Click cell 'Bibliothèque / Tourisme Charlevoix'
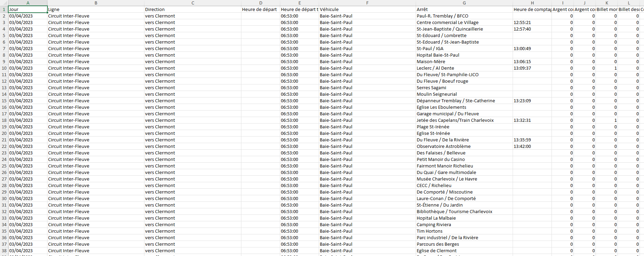The width and height of the screenshot is (644, 256). coord(465,211)
